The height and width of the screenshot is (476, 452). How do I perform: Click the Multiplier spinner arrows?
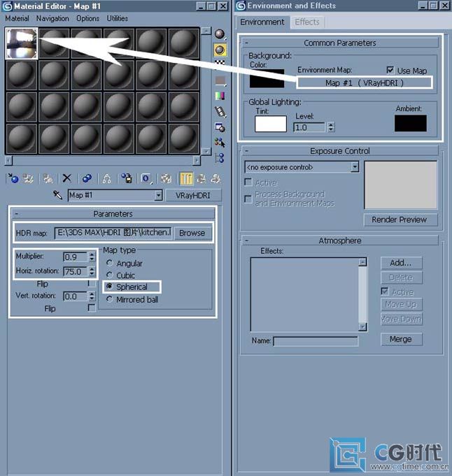pos(92,257)
